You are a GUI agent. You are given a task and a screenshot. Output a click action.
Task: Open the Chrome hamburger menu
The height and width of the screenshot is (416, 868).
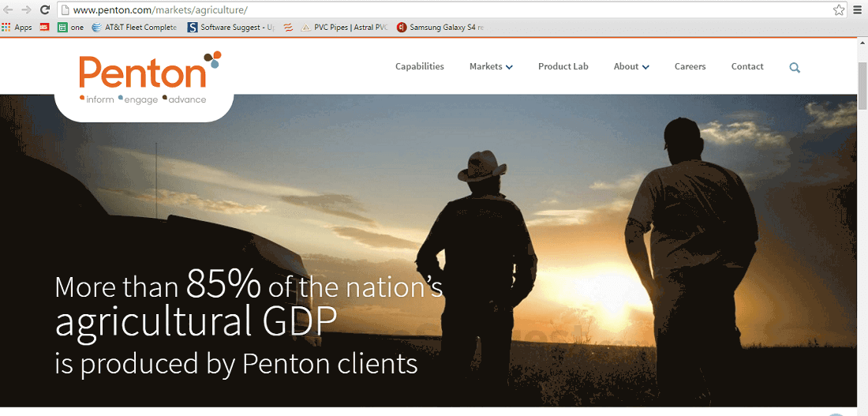(858, 9)
